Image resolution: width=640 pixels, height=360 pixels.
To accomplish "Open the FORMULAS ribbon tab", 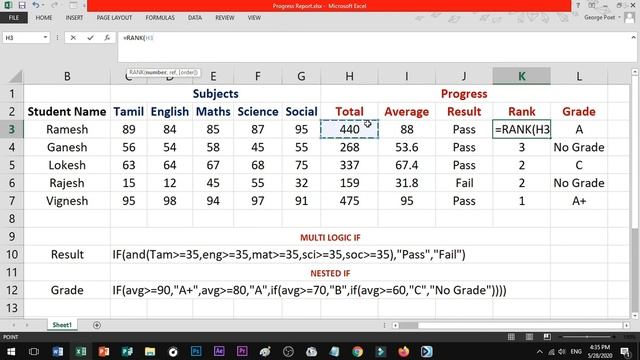I will coord(160,18).
